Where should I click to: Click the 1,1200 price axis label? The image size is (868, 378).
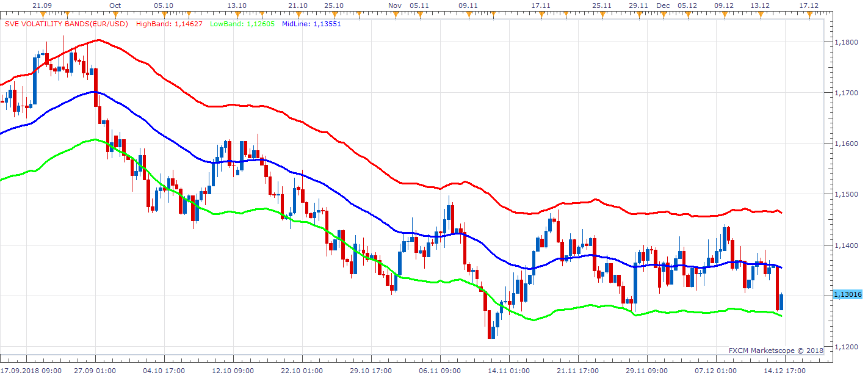pyautogui.click(x=845, y=347)
